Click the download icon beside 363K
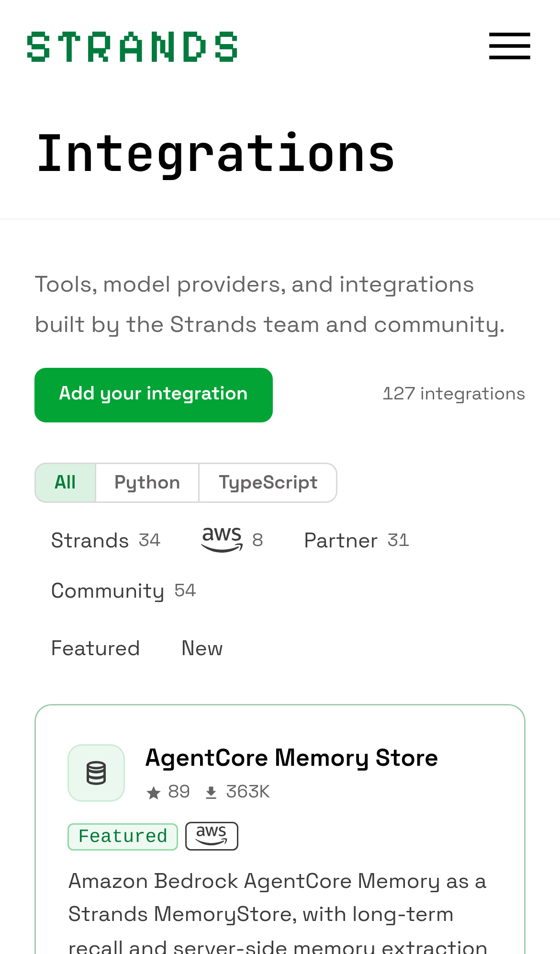This screenshot has height=954, width=560. coord(211,793)
